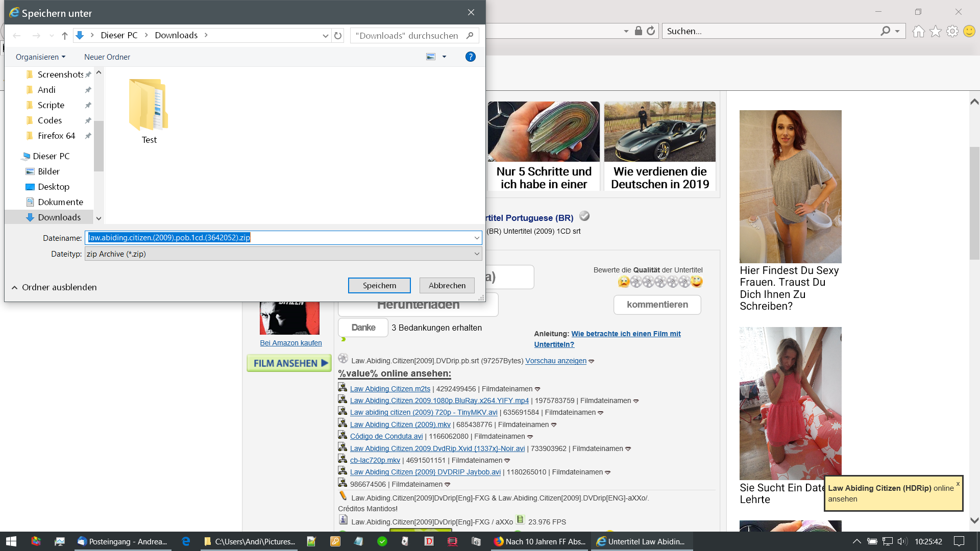Rate subtitle with happy smiley face
Viewport: 980px width, 551px height.
[x=697, y=282]
